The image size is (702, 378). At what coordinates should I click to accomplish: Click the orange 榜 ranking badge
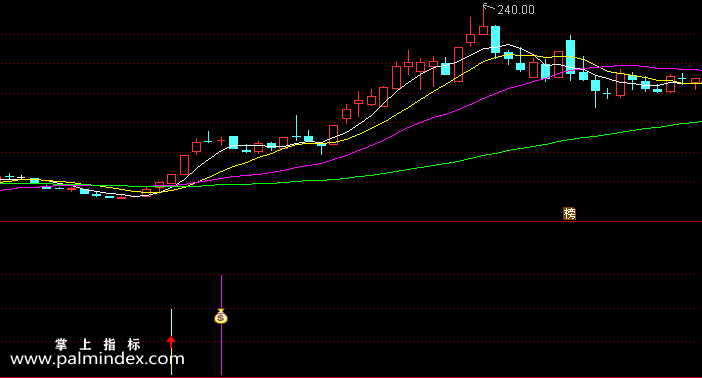click(x=569, y=214)
